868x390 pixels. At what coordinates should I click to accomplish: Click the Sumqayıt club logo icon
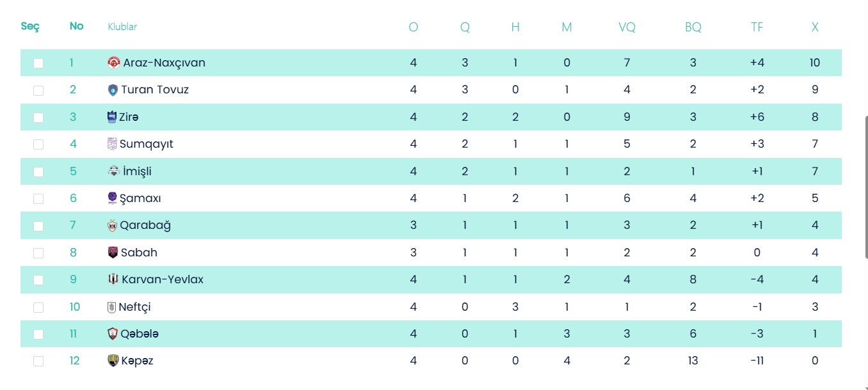(112, 144)
